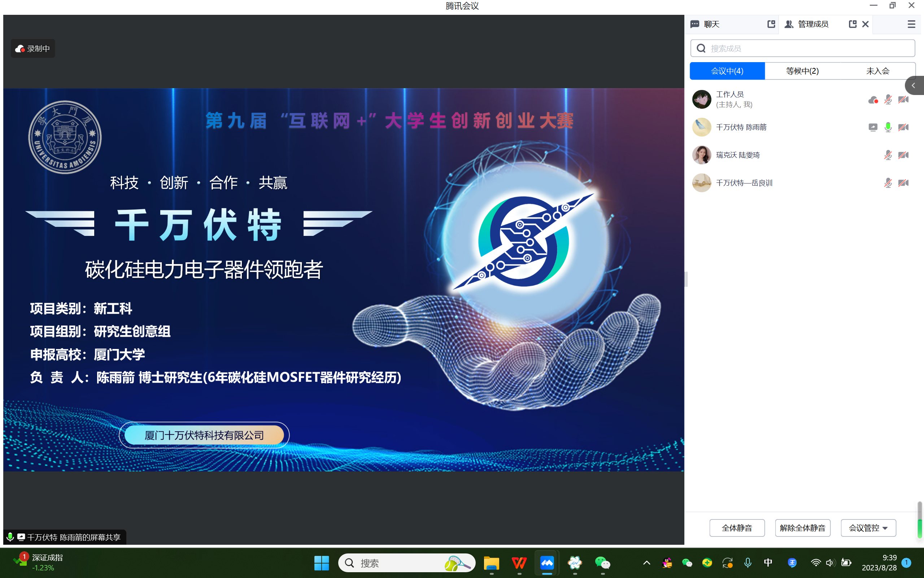
Task: Toggle camera of 瑞克沃 陆雯琦
Action: point(903,155)
